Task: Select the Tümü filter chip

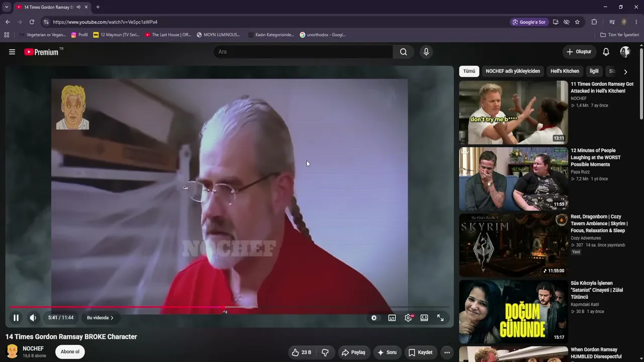Action: (x=469, y=71)
